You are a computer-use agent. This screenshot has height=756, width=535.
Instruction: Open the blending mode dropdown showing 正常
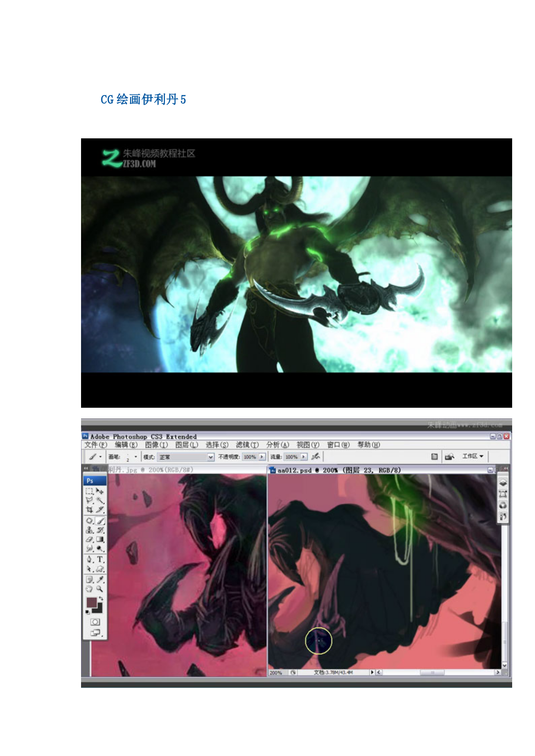coord(186,457)
